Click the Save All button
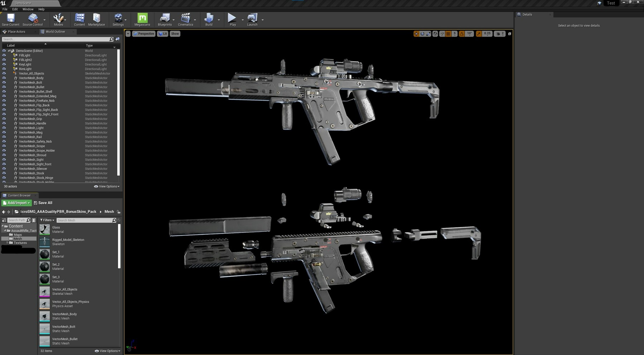 pos(43,203)
